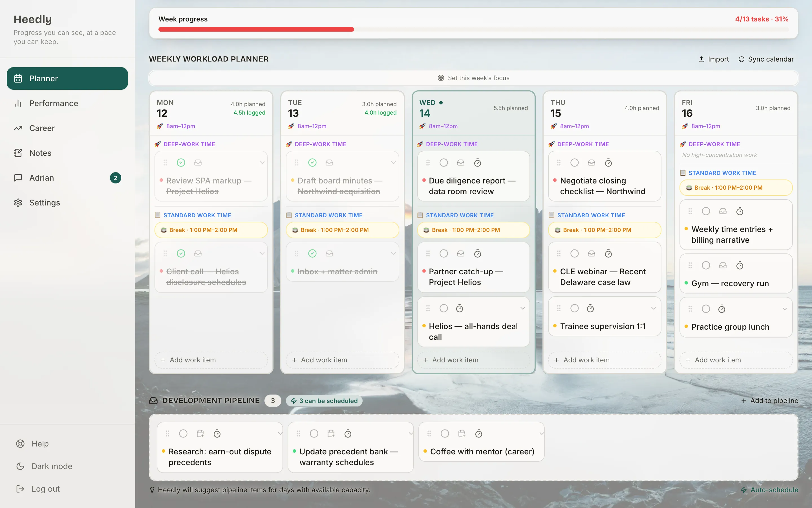Expand Trainee supervision 1:1 card

tap(653, 308)
